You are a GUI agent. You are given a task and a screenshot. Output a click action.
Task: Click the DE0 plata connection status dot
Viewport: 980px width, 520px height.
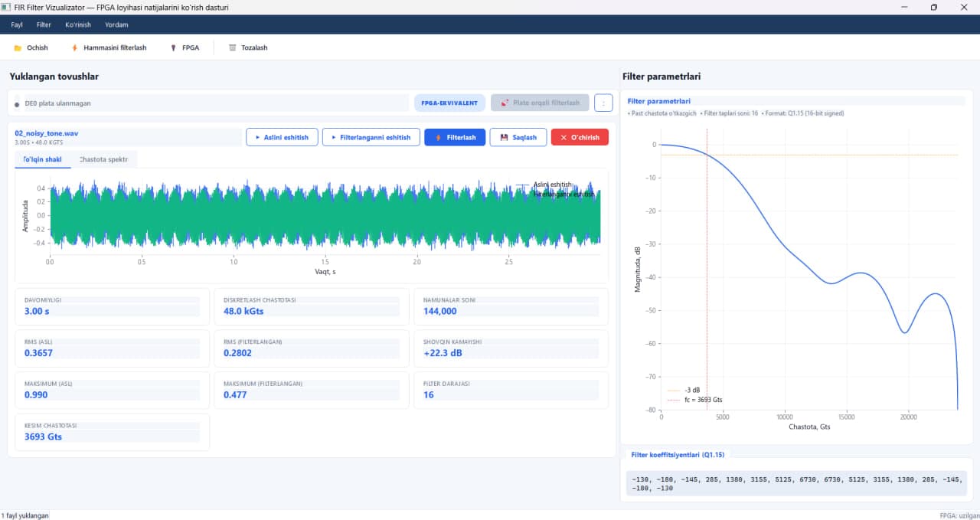click(x=17, y=103)
